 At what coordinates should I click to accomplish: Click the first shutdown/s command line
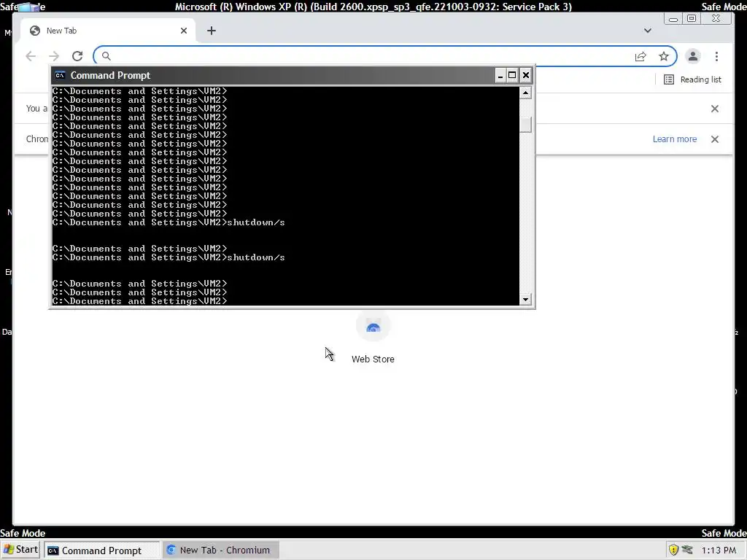169,222
